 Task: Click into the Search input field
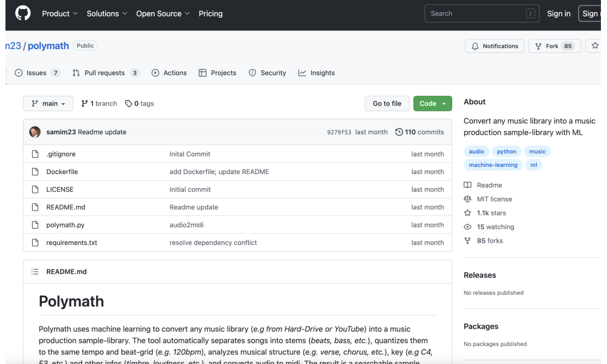[476, 13]
